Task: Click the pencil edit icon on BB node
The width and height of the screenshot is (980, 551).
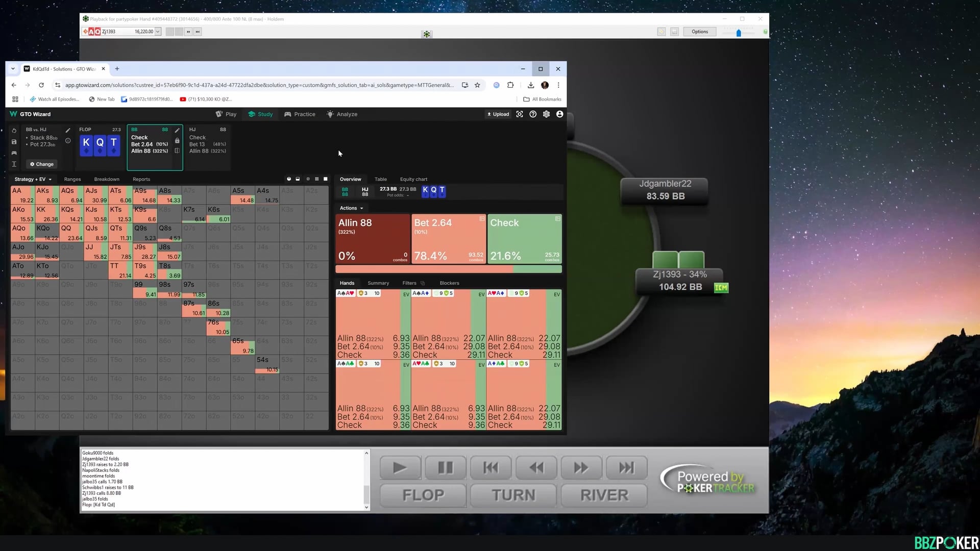Action: click(x=177, y=130)
